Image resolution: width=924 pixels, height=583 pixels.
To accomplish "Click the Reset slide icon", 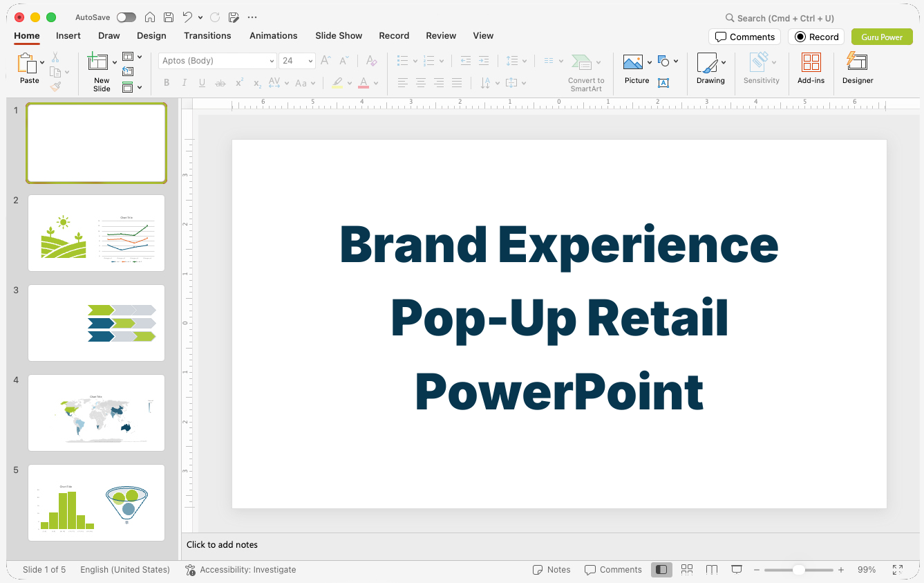I will coord(128,71).
